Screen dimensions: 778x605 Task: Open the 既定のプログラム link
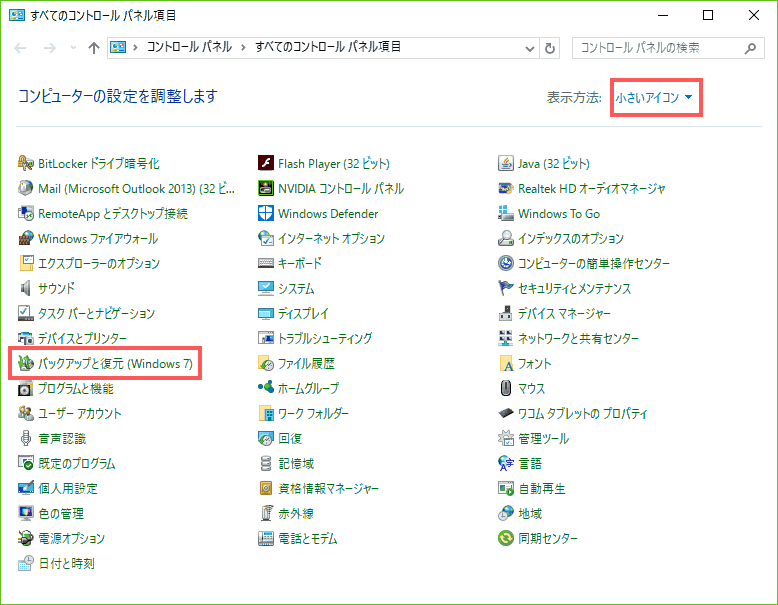point(77,464)
